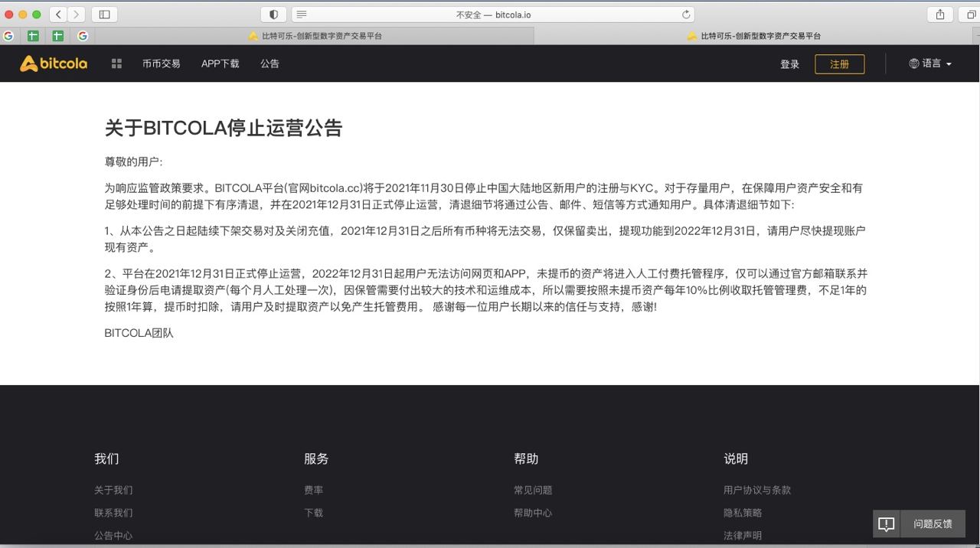Viewport: 980px width, 548px height.
Task: Click the macOS green fullscreen window button
Action: pos(36,15)
